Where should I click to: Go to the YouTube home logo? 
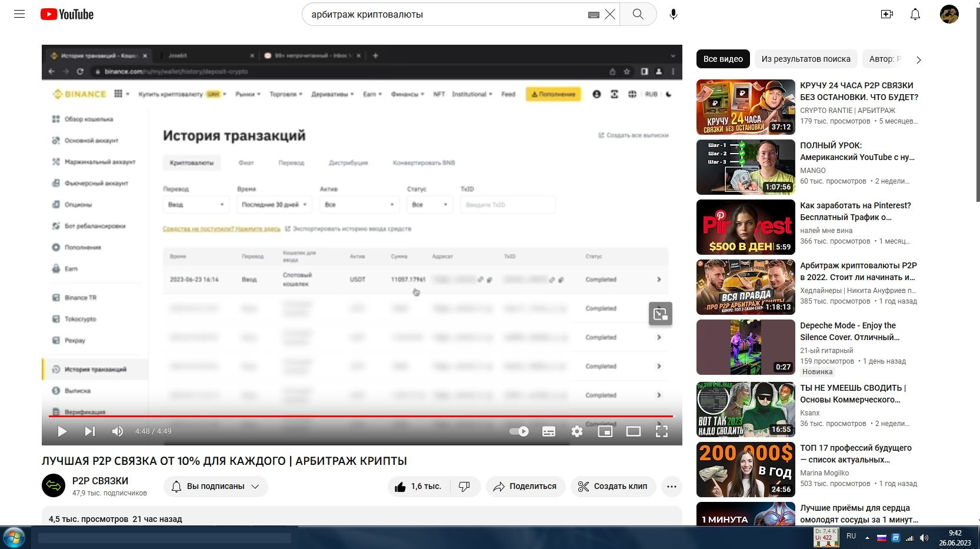tap(67, 14)
